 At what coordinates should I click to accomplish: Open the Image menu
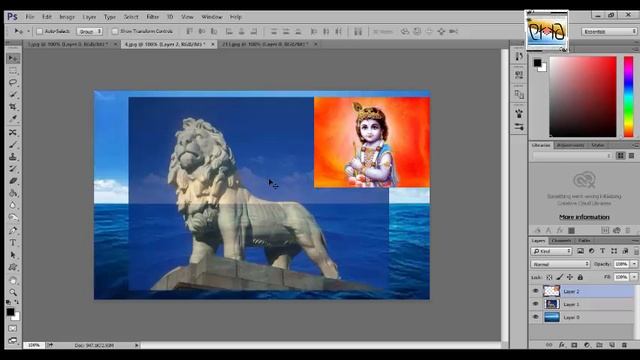pyautogui.click(x=67, y=17)
